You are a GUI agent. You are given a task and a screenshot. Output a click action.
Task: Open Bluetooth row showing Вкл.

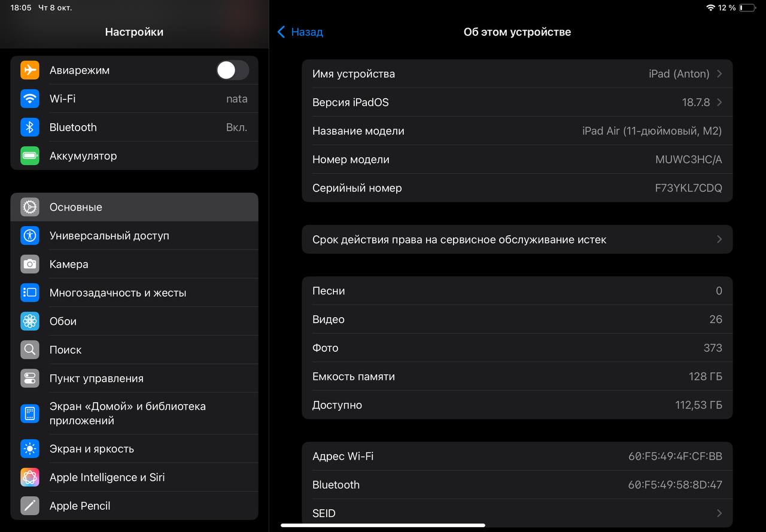(x=135, y=127)
